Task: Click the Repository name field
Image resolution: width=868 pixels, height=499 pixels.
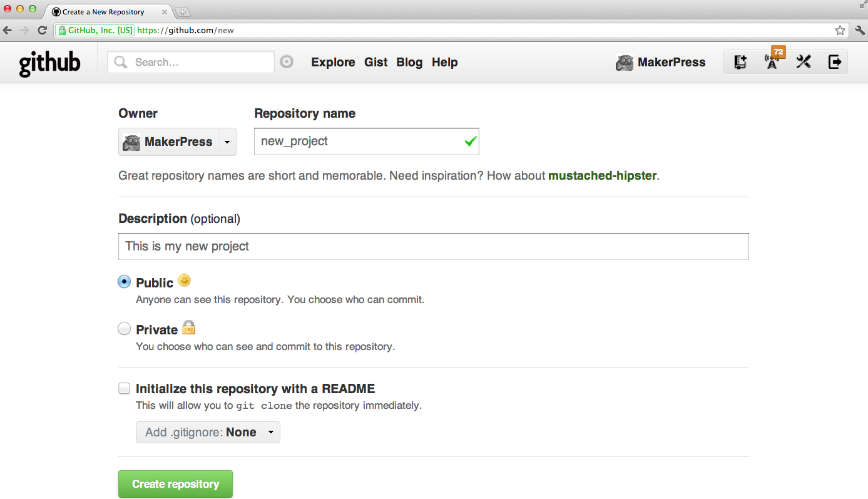Action: tap(366, 141)
